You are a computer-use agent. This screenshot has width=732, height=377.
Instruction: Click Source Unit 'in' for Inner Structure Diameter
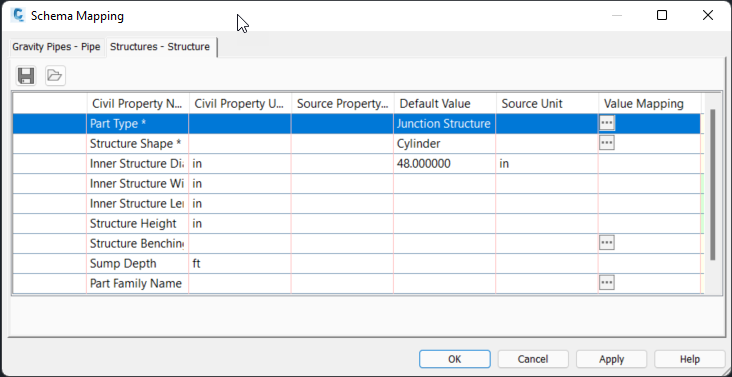click(x=547, y=164)
